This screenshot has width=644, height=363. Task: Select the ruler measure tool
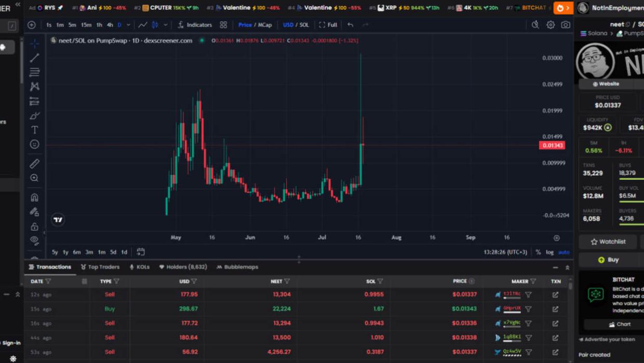[x=34, y=163]
